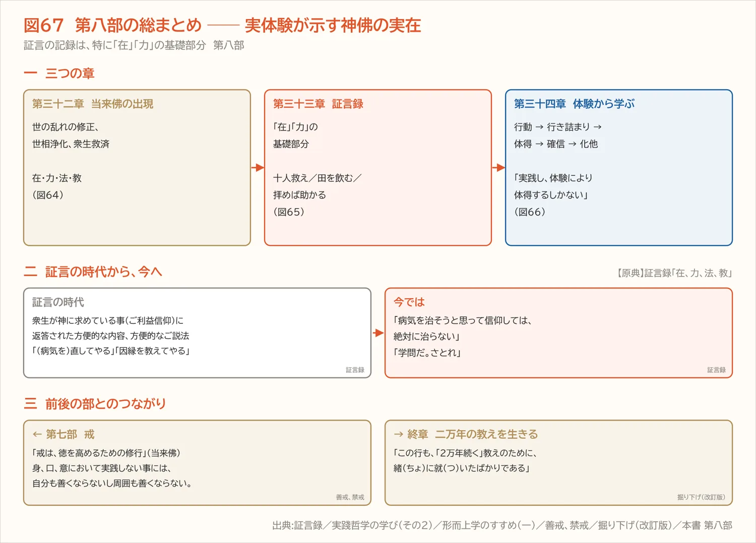Click the title "図67 第八部の総まとめ"

(112, 25)
